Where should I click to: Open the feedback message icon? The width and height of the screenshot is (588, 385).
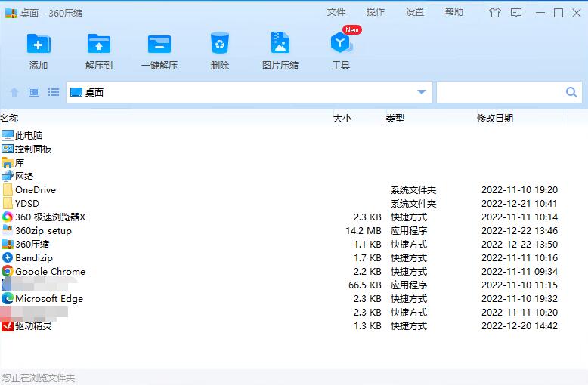(516, 12)
